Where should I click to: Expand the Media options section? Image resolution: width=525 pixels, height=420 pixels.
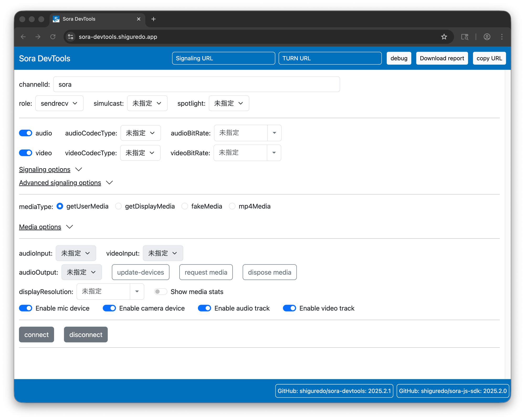pos(40,227)
